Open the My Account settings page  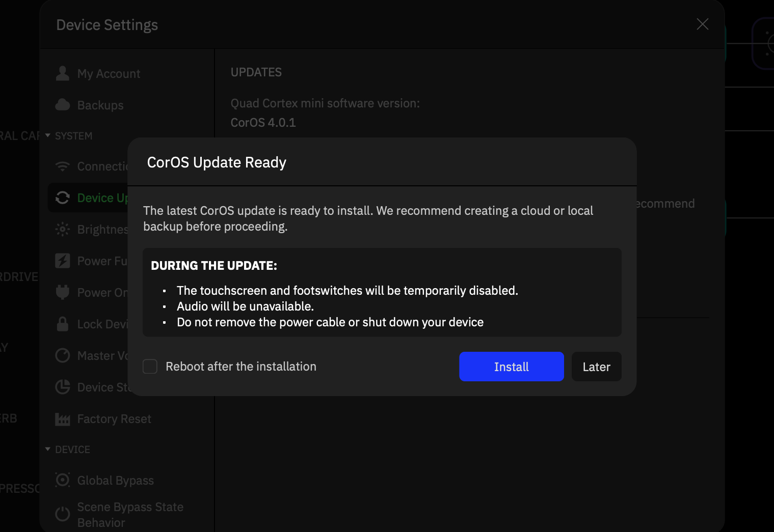click(x=109, y=74)
